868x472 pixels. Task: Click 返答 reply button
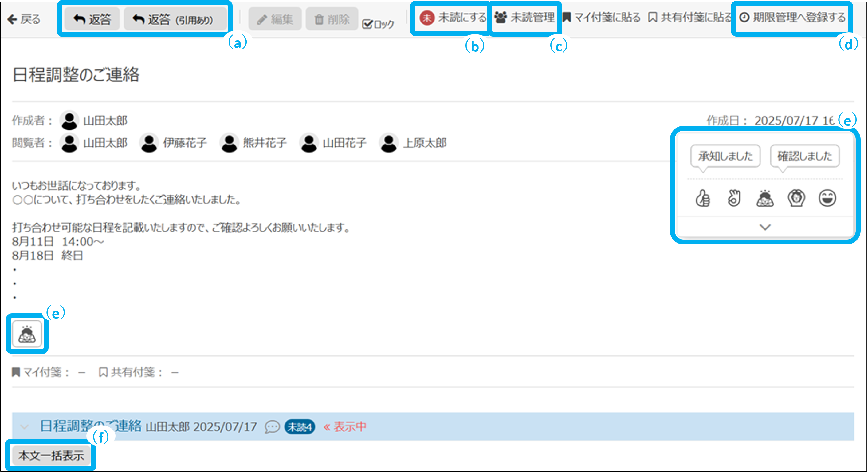tap(92, 19)
